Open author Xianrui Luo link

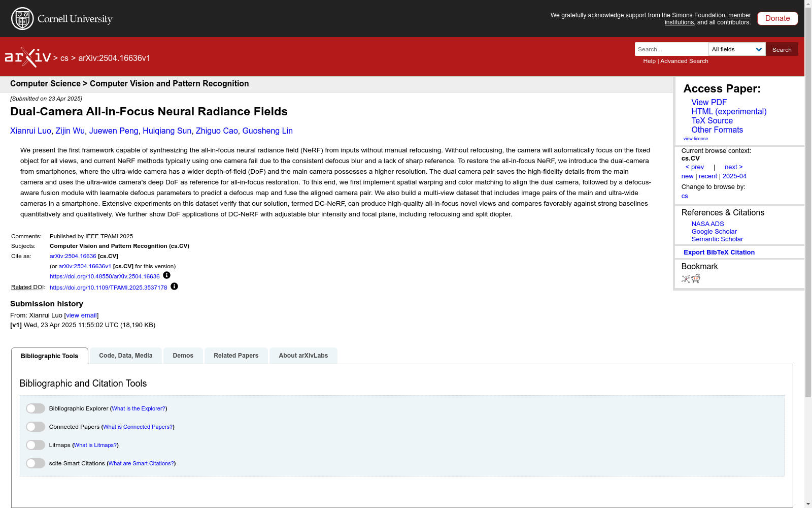[30, 131]
